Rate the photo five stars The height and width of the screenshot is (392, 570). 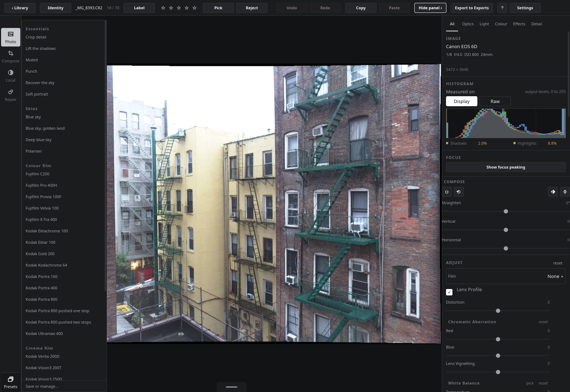pos(195,8)
